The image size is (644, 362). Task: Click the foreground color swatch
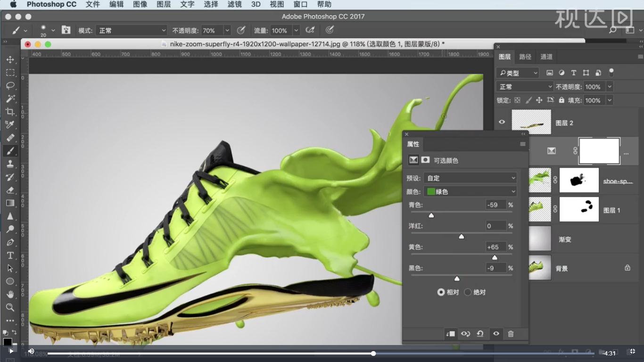pos(8,342)
